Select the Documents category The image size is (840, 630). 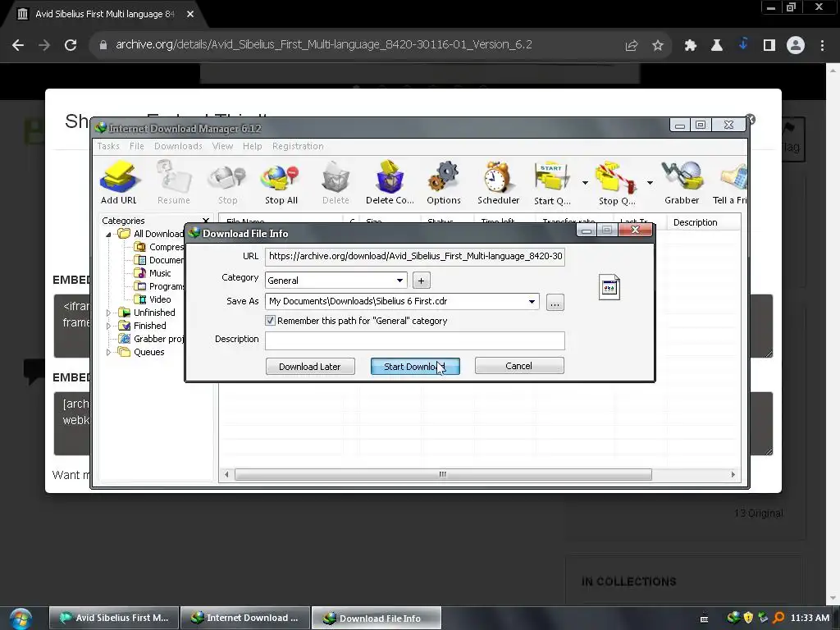coord(158,260)
